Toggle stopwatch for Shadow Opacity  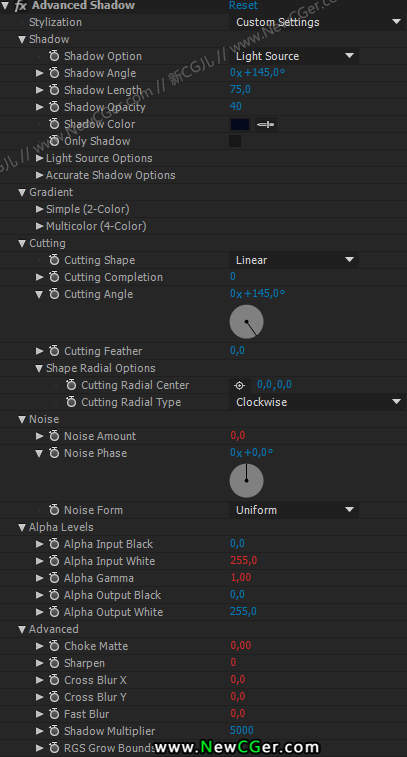pyautogui.click(x=54, y=107)
